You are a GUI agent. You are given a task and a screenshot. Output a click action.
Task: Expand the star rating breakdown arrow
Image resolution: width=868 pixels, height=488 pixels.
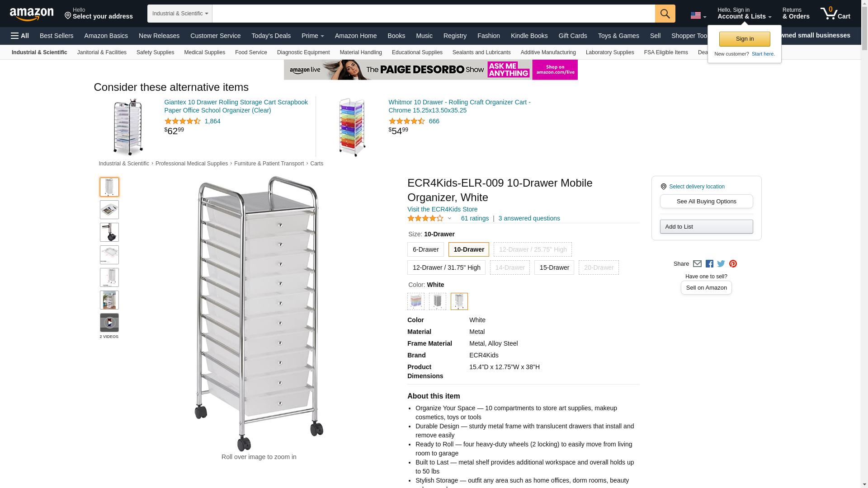click(449, 219)
